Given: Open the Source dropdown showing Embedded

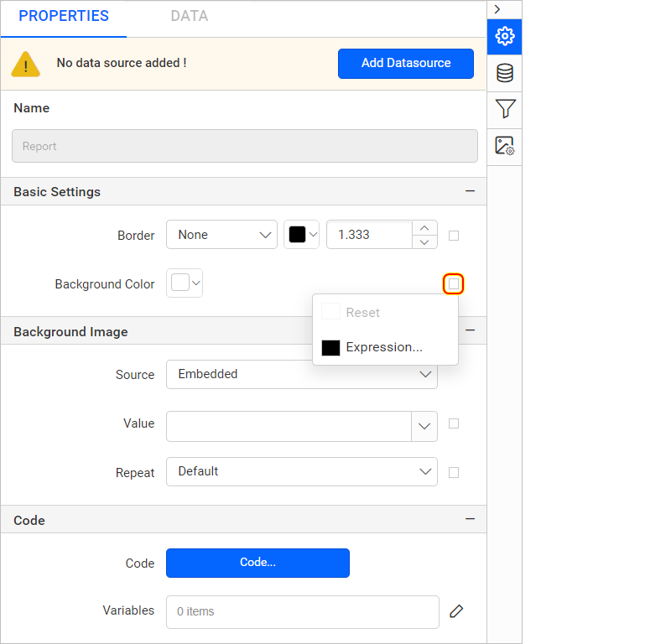Looking at the screenshot, I should point(301,374).
